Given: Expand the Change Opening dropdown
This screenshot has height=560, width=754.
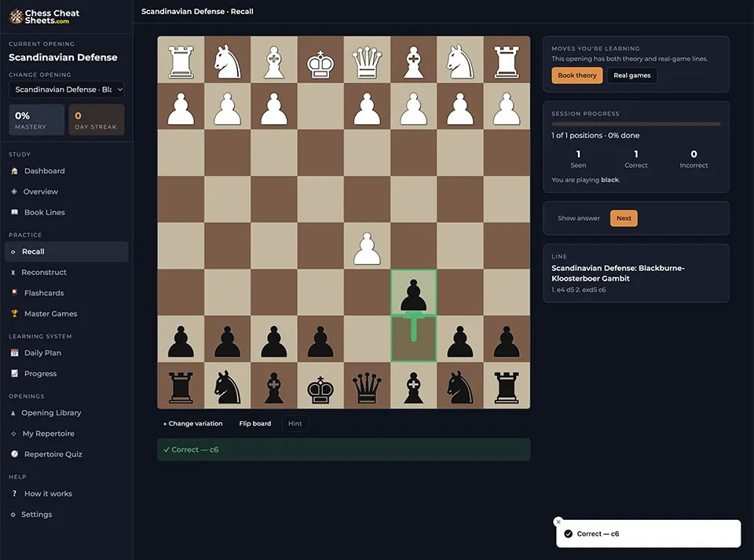Looking at the screenshot, I should (x=66, y=90).
